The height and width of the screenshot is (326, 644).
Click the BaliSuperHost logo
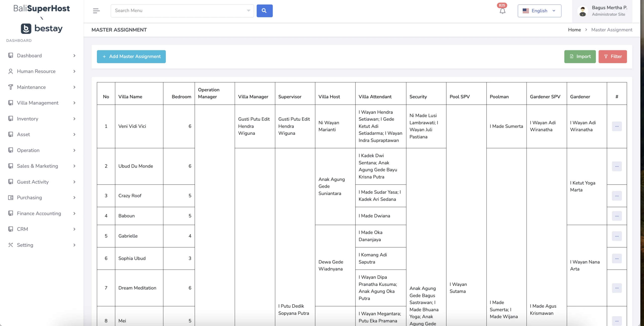coord(42,9)
